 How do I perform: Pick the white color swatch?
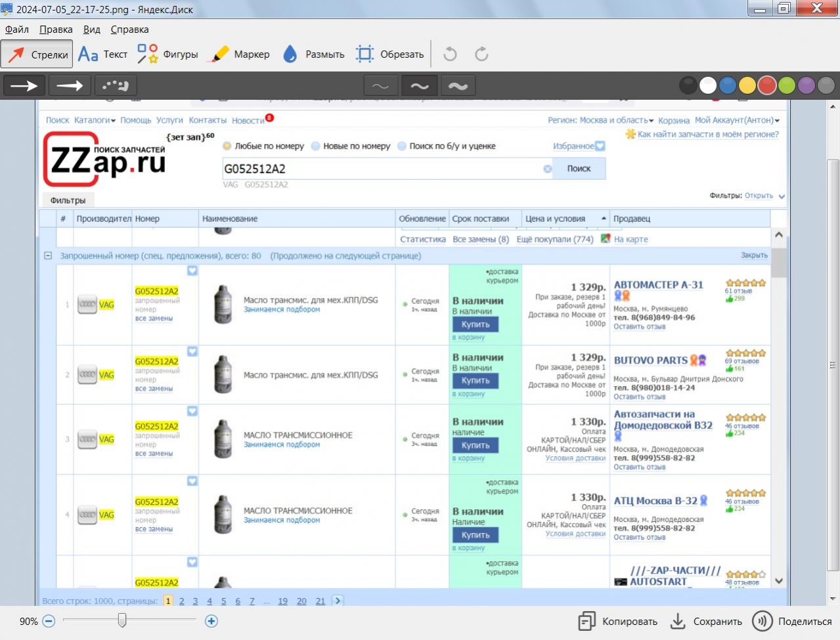click(708, 85)
